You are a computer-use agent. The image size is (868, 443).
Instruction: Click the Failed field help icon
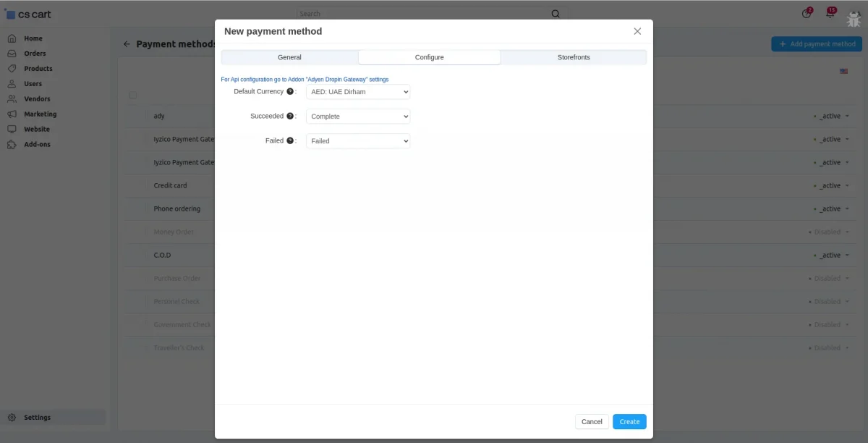[290, 140]
